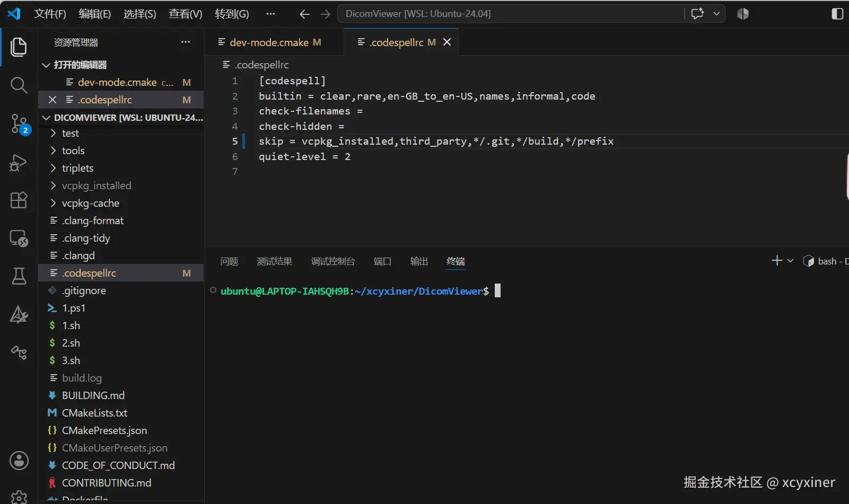Open the Extensions view
The width and height of the screenshot is (849, 504).
[19, 200]
